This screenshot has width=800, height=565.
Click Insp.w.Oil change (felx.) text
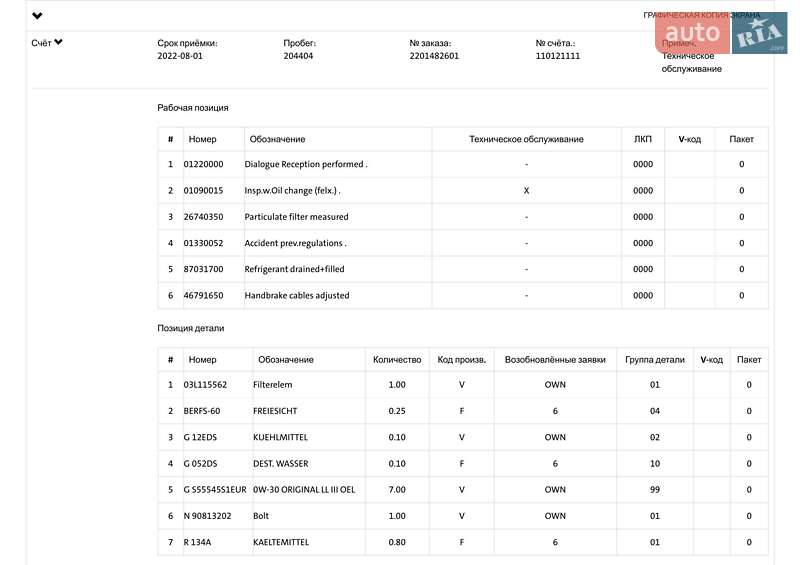pos(292,190)
